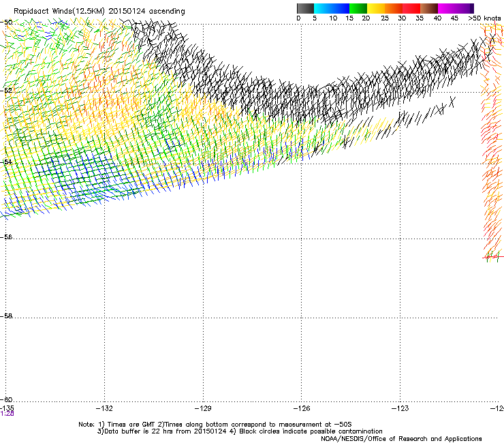
Task: Click the longitude label '-129'
Action: pyautogui.click(x=203, y=408)
